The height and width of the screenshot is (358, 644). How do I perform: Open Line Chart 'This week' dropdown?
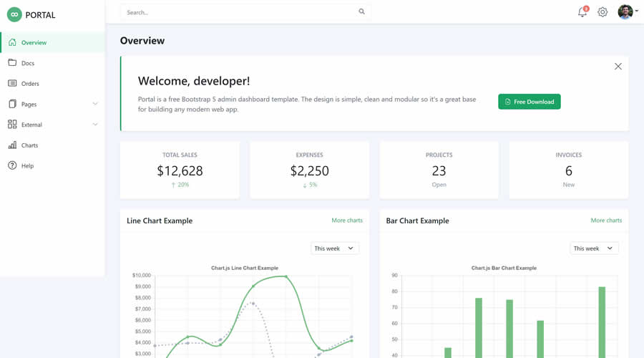pyautogui.click(x=334, y=248)
